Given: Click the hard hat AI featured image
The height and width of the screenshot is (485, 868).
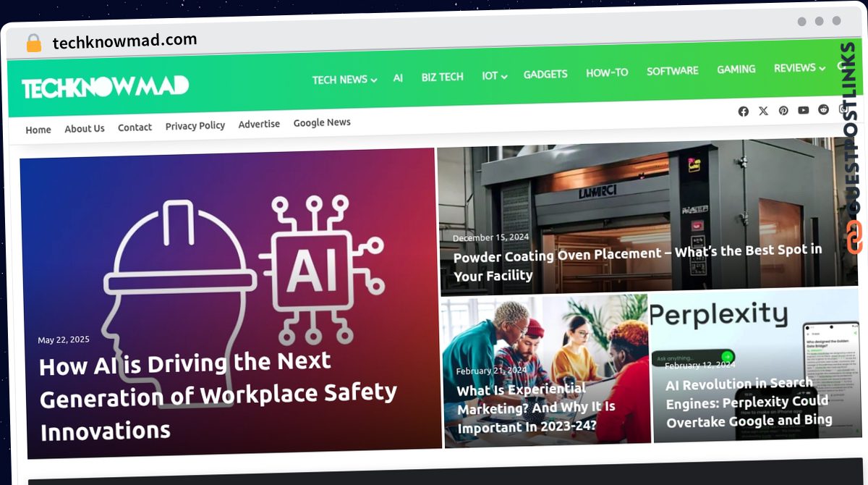Looking at the screenshot, I should pyautogui.click(x=230, y=303).
